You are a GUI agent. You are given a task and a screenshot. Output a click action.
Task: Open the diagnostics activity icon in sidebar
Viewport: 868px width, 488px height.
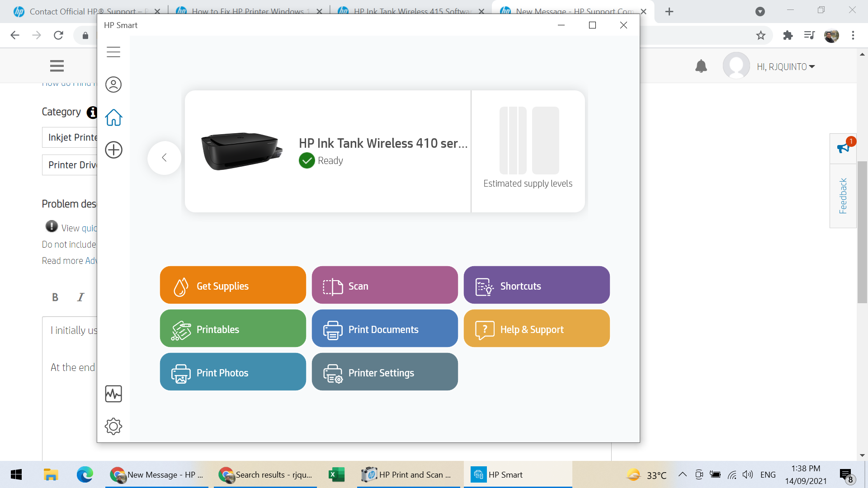pos(113,394)
